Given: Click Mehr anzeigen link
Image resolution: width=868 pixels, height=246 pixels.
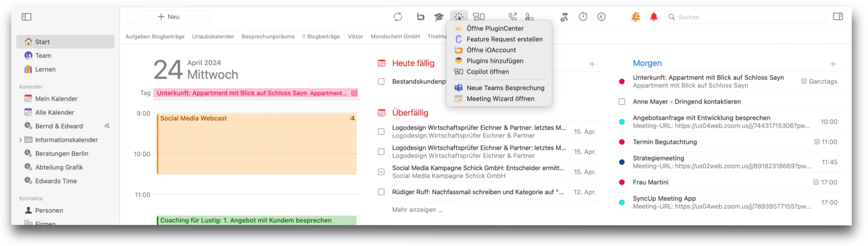Looking at the screenshot, I should (x=418, y=210).
